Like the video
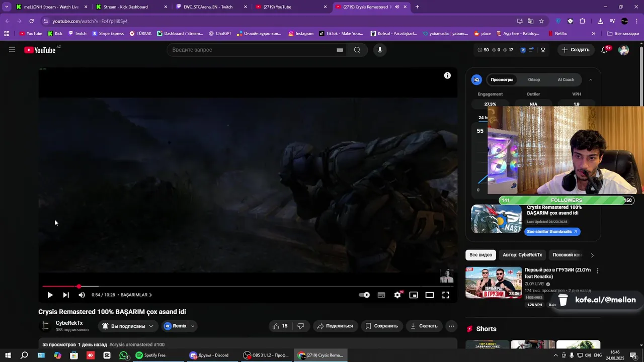The width and height of the screenshot is (644, 362). click(x=280, y=326)
